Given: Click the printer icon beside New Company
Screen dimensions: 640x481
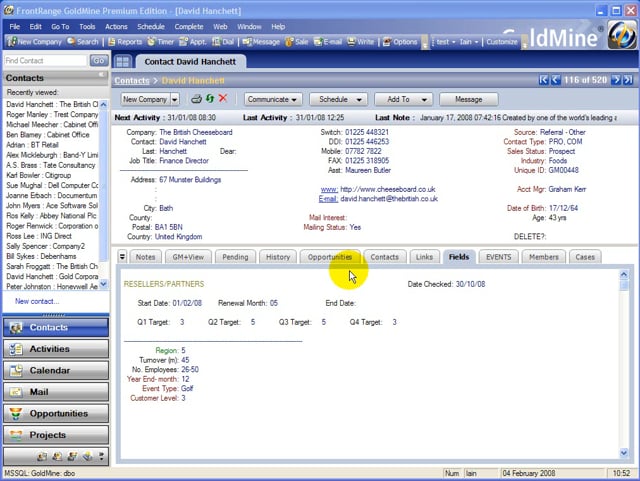Looking at the screenshot, I should (196, 99).
